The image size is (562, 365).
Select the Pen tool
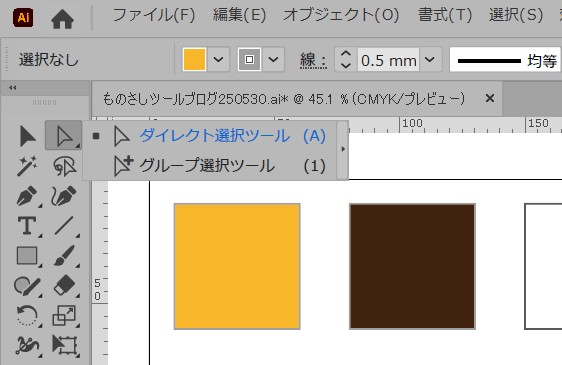coord(27,196)
